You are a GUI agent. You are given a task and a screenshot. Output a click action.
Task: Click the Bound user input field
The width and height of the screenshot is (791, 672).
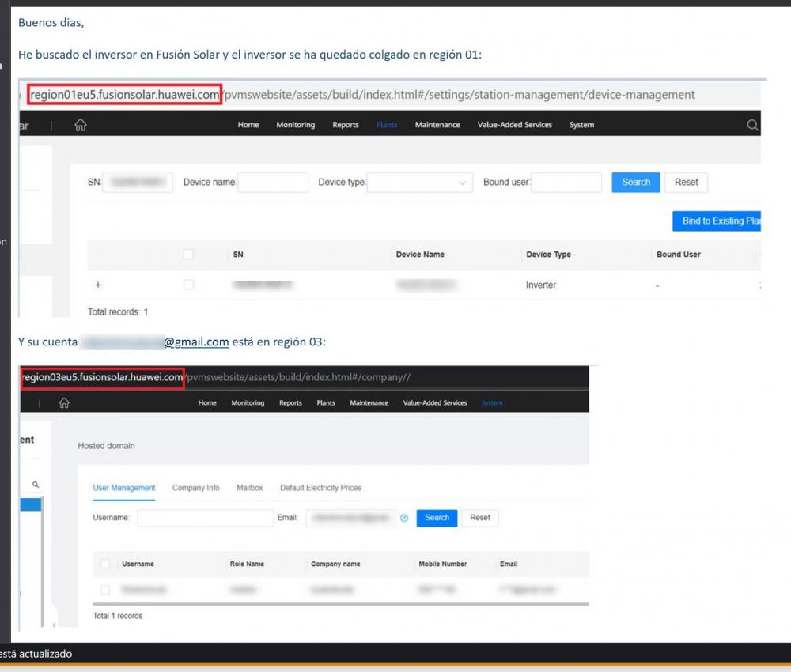(x=566, y=183)
